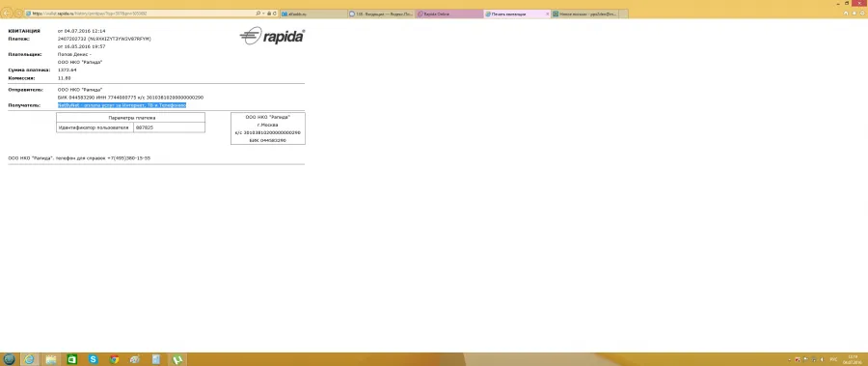Open IE Tools gear icon

tap(861, 13)
